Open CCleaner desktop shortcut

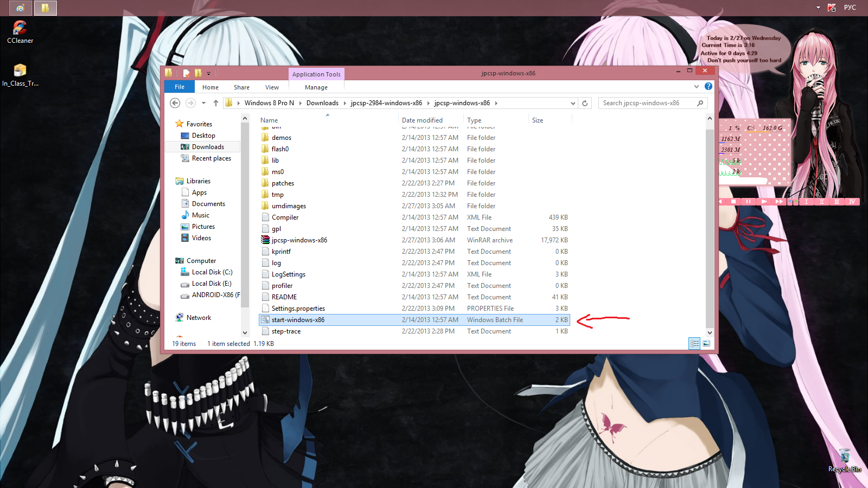click(x=20, y=32)
